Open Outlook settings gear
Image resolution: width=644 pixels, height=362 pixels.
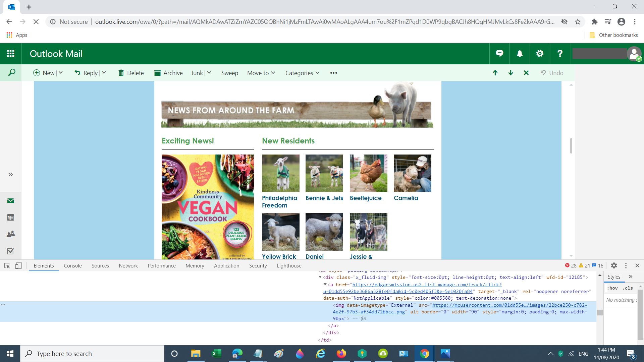click(540, 54)
